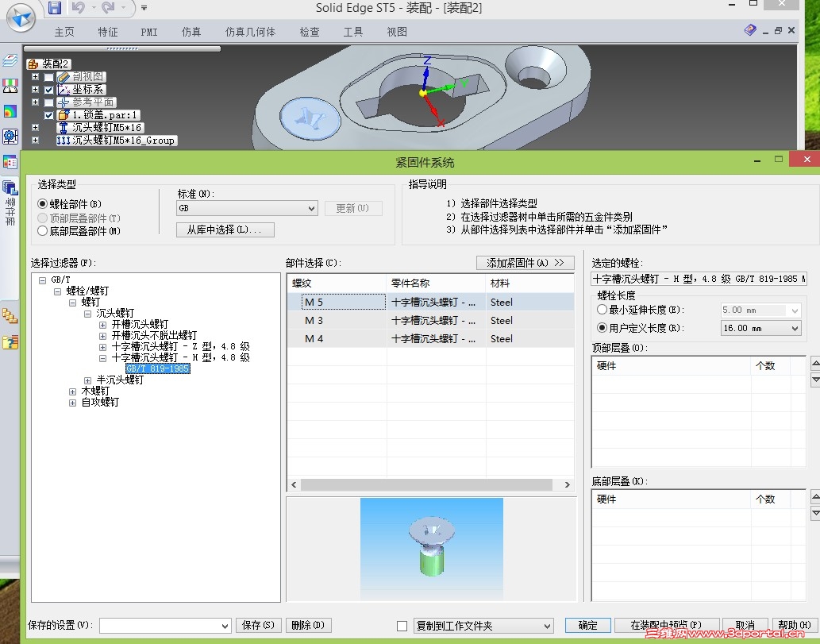Viewport: 820px width, 644px height.
Task: Click the 添加紧固件(A) >> button
Action: 525,263
